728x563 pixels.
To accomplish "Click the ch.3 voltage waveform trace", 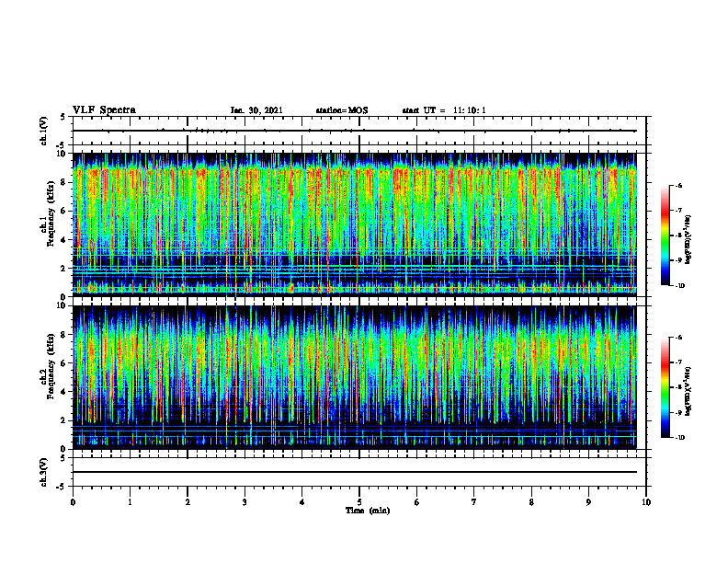I will 355,472.
